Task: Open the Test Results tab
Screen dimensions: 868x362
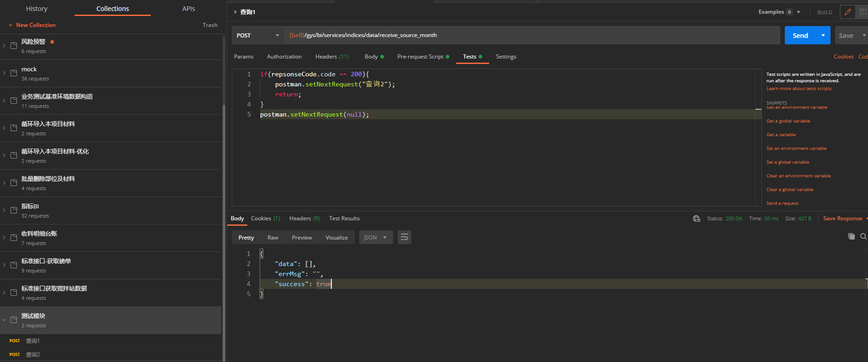Action: click(x=344, y=218)
